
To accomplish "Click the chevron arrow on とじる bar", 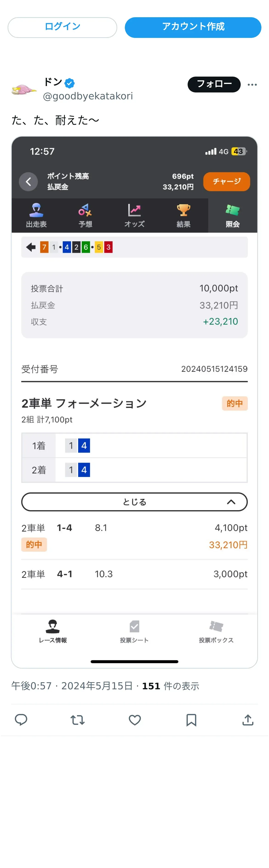I will tap(231, 502).
